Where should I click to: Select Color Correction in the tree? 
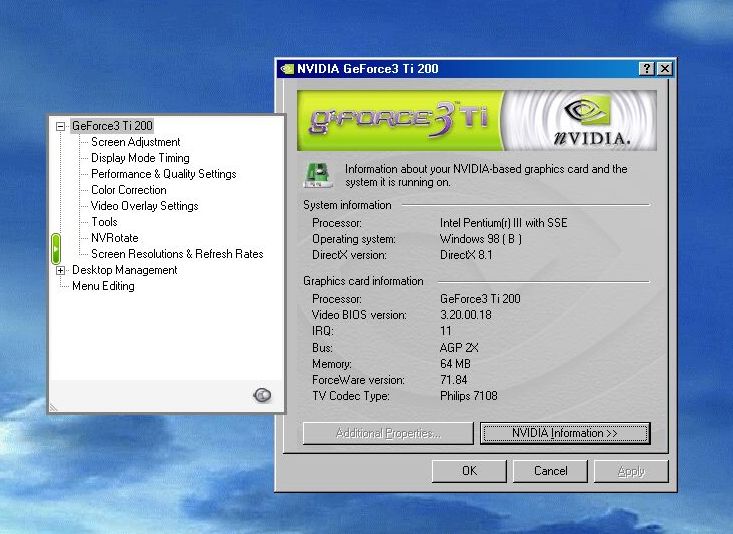(129, 190)
